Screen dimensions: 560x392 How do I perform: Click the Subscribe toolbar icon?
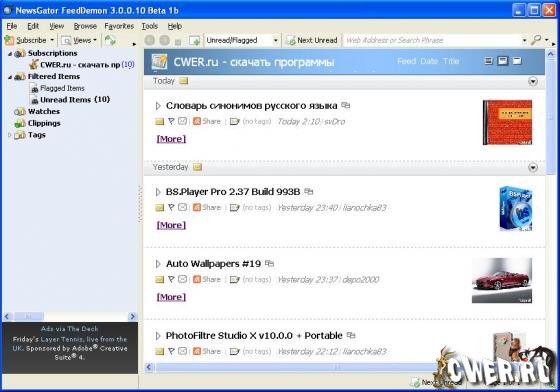(x=10, y=40)
